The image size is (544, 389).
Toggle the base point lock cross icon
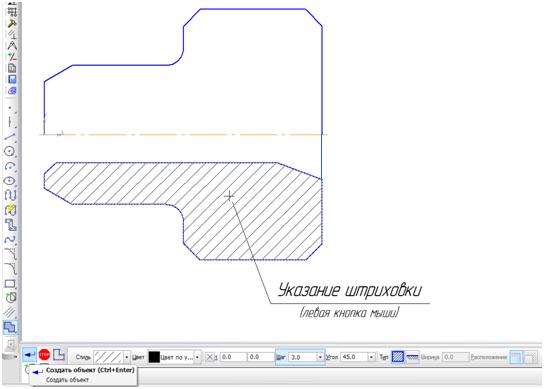pos(210,357)
